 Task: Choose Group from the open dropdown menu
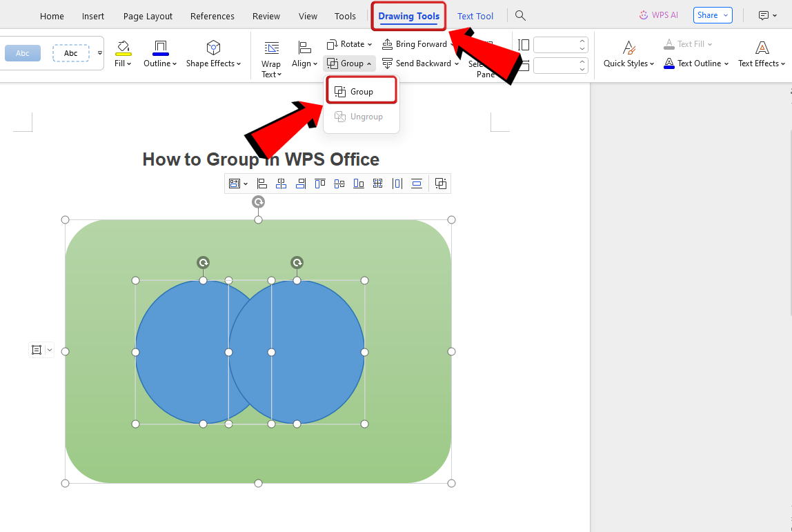[x=360, y=91]
